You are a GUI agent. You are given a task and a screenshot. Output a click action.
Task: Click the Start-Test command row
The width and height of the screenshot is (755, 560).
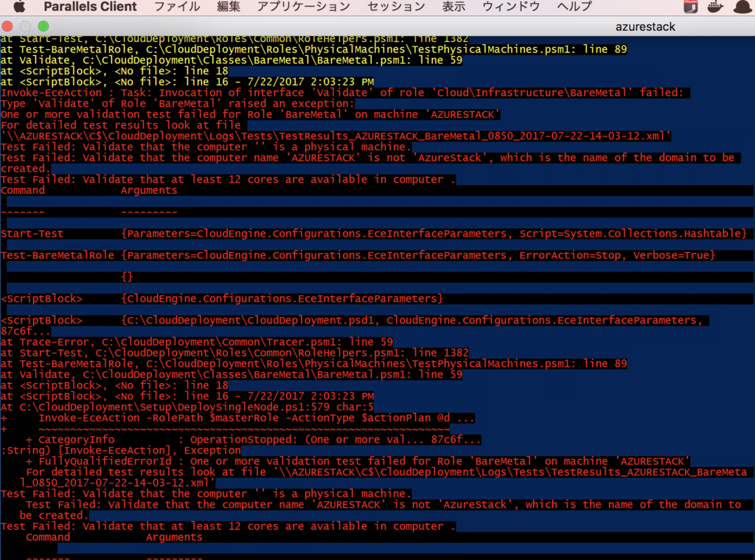click(x=32, y=234)
